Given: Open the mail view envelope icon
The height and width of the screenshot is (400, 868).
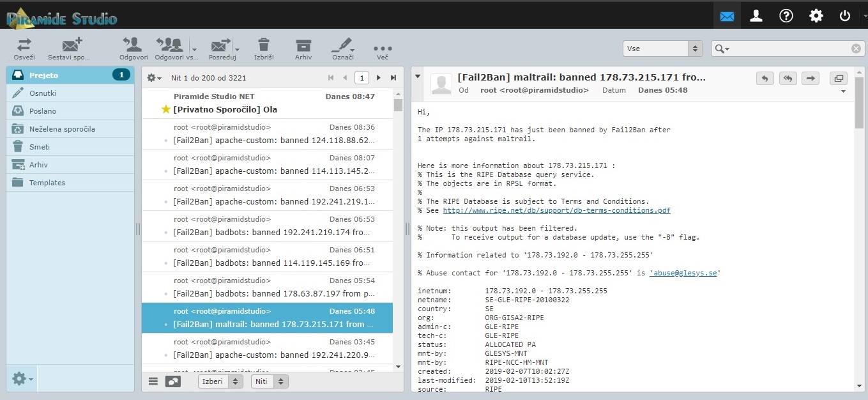Looking at the screenshot, I should click(x=727, y=16).
